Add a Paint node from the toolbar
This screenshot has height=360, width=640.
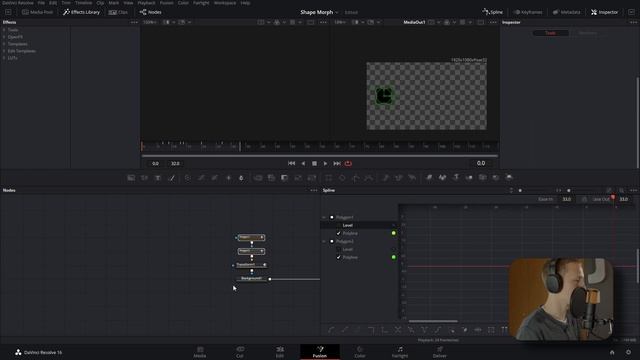(172, 178)
